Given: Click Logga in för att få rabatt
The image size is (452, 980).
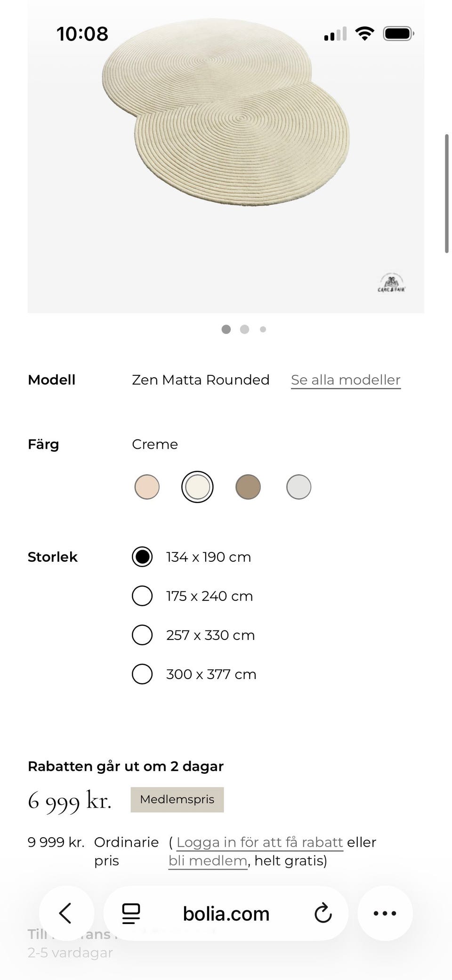Looking at the screenshot, I should pyautogui.click(x=260, y=842).
